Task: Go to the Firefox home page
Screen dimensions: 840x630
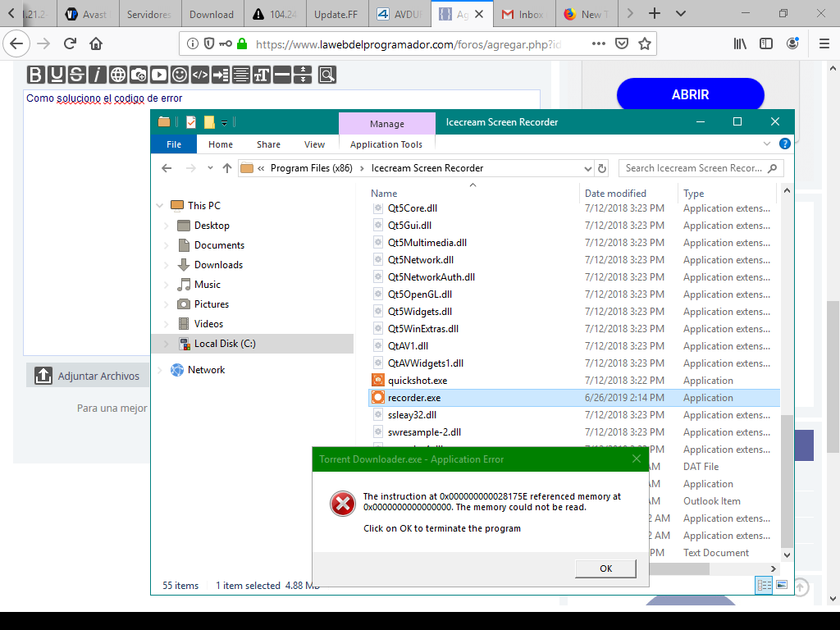Action: [x=96, y=43]
